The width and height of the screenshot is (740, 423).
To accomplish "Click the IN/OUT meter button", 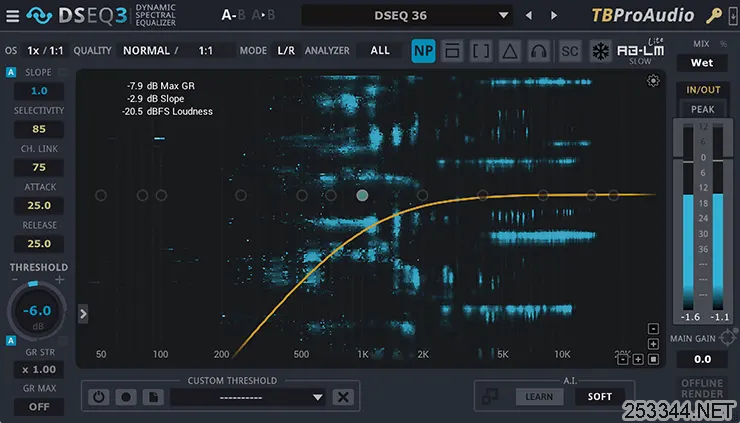I will point(703,90).
